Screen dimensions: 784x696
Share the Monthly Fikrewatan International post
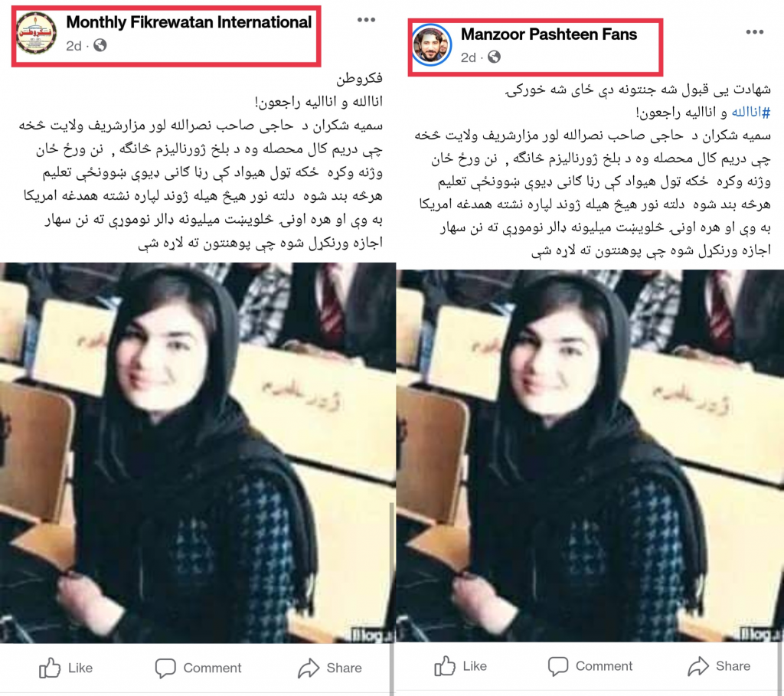(x=329, y=668)
